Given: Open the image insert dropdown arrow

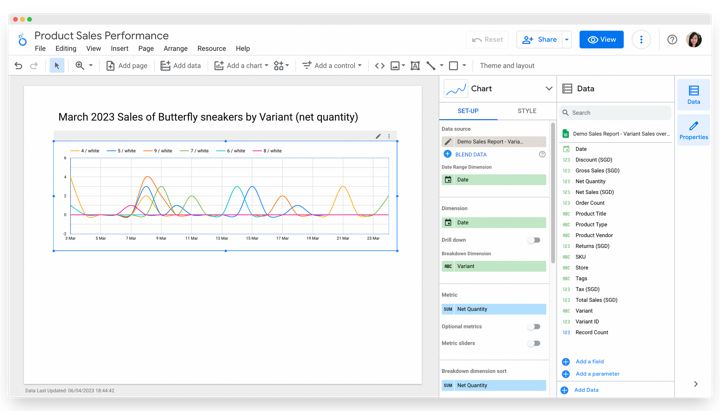Looking at the screenshot, I should point(403,66).
